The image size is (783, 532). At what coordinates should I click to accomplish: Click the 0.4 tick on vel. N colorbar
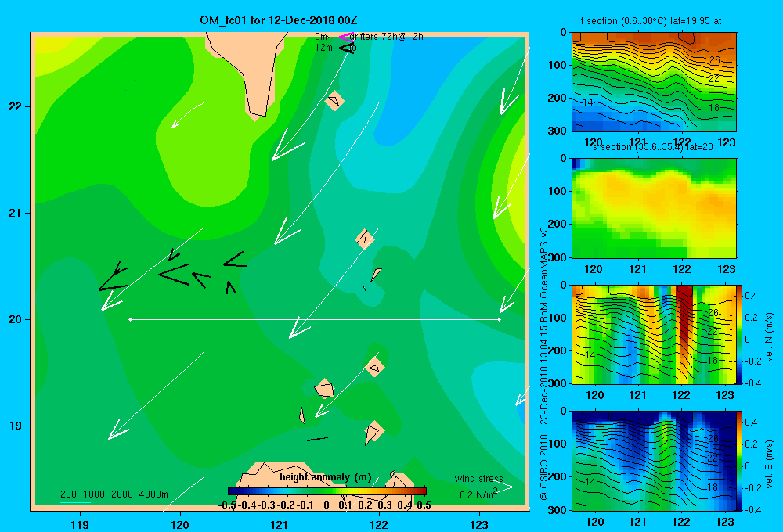pos(751,296)
